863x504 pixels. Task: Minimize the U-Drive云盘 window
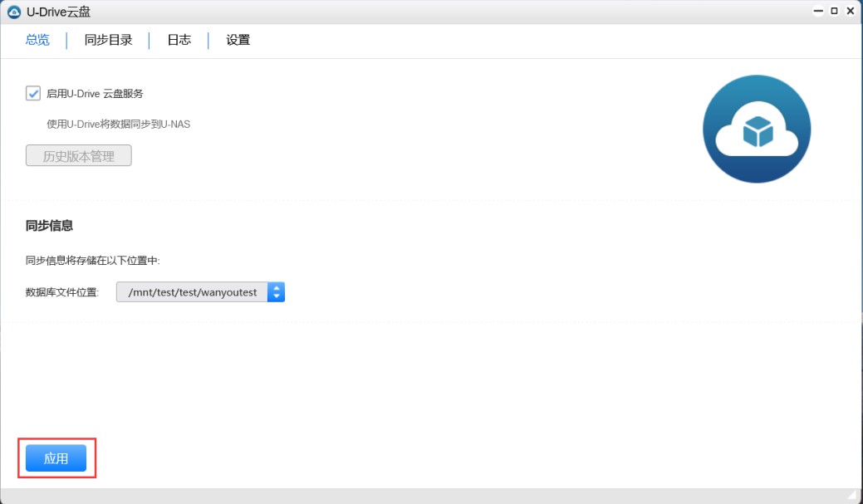[x=819, y=12]
